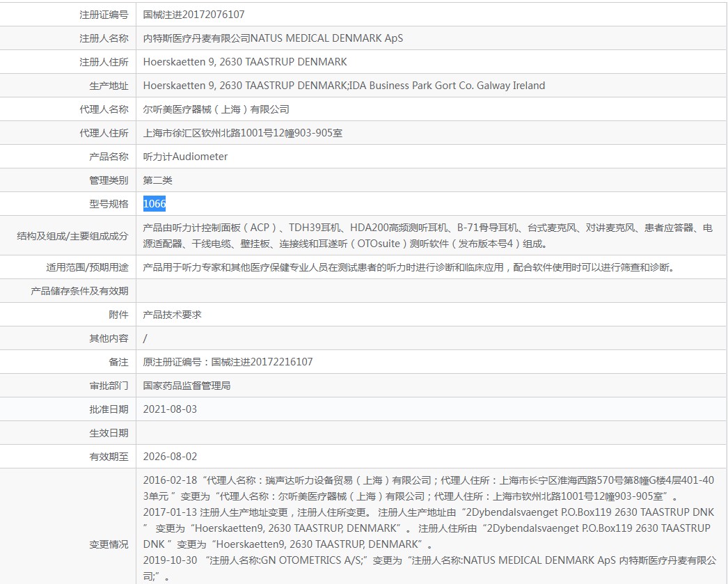Screen dimensions: 728x584
Task: Click the 批准日期 row label
Action: (x=109, y=409)
